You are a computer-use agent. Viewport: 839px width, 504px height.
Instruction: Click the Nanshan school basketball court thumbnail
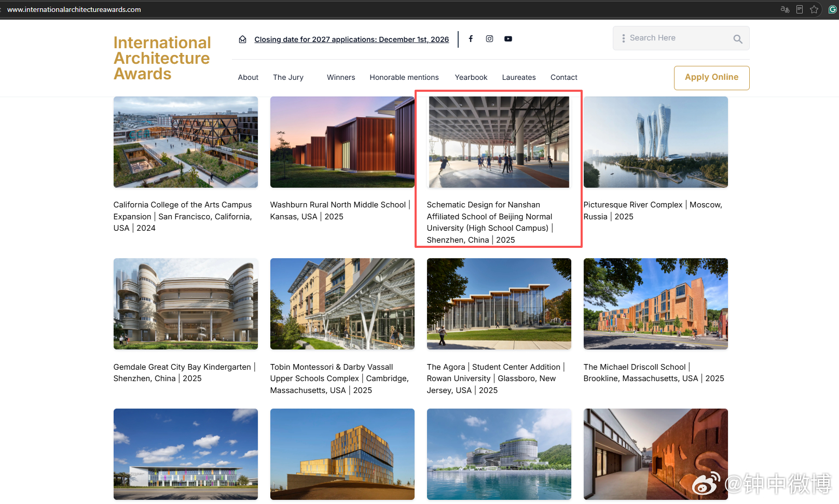tap(499, 142)
